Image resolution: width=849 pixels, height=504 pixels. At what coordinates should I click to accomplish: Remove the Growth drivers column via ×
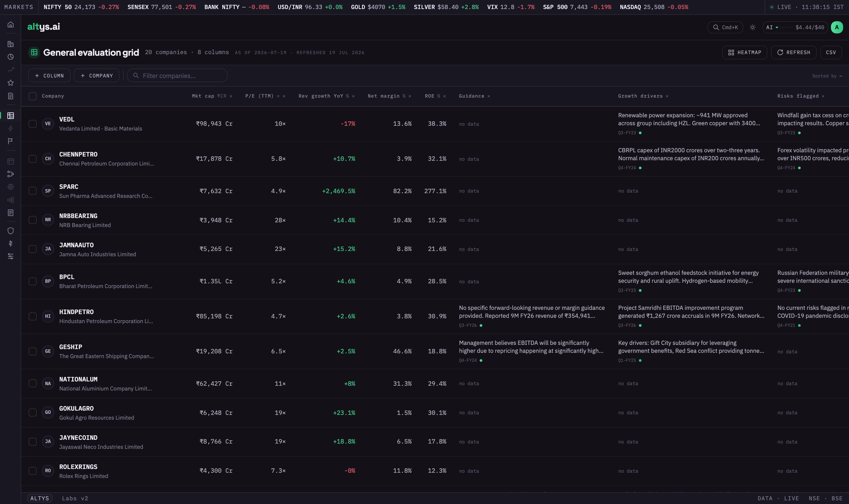pos(667,96)
